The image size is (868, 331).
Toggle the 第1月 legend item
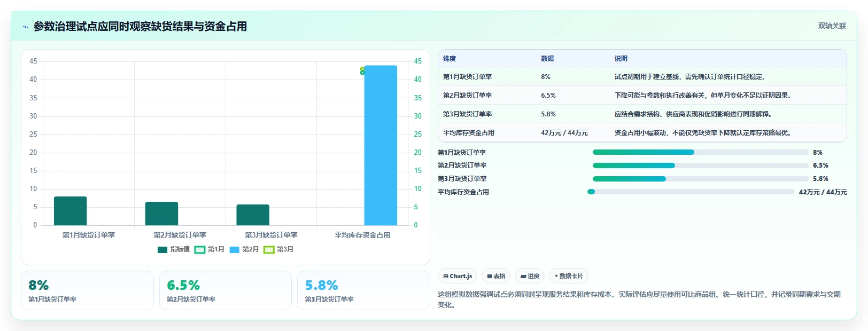[x=210, y=249]
